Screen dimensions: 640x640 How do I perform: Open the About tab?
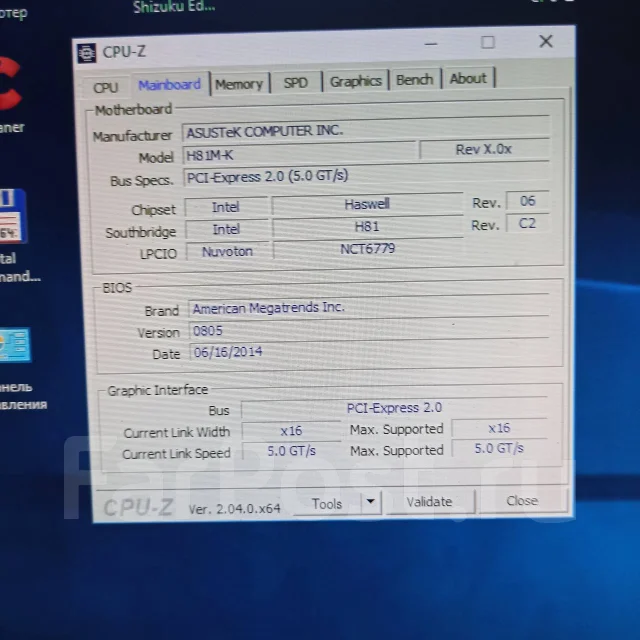coord(468,78)
